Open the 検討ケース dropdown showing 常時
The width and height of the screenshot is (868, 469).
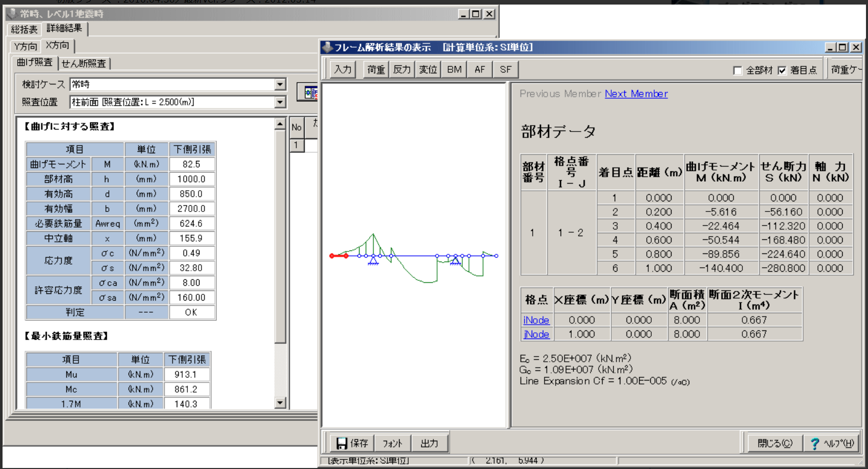280,84
